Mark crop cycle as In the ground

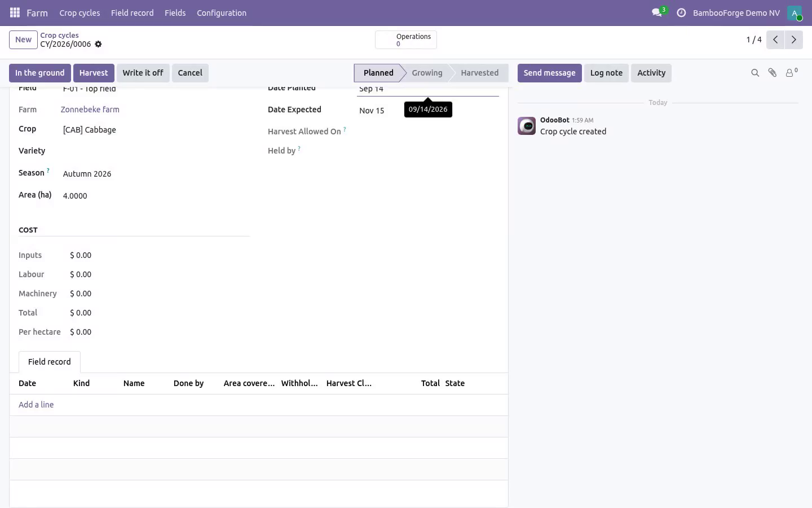click(40, 73)
